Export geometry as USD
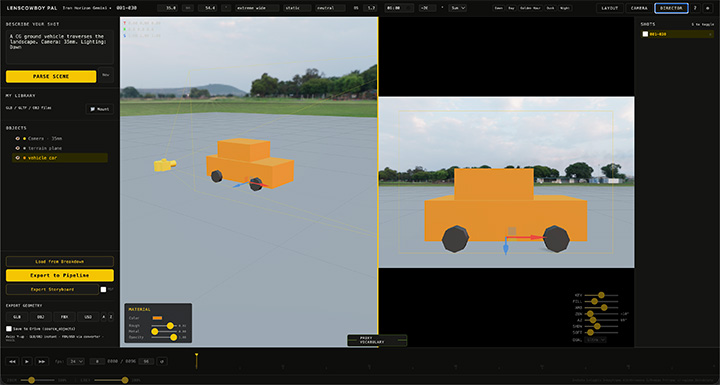720x385 pixels. click(88, 317)
